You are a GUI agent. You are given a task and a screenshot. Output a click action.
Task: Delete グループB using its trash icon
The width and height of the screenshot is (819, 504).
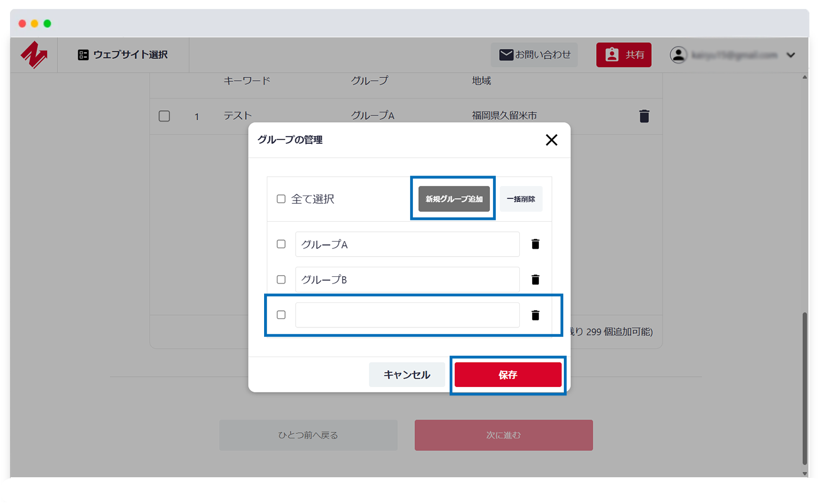pyautogui.click(x=535, y=280)
